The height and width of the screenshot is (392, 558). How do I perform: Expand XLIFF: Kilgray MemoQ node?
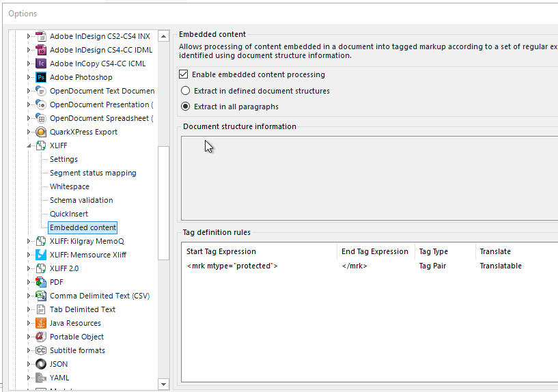(29, 241)
